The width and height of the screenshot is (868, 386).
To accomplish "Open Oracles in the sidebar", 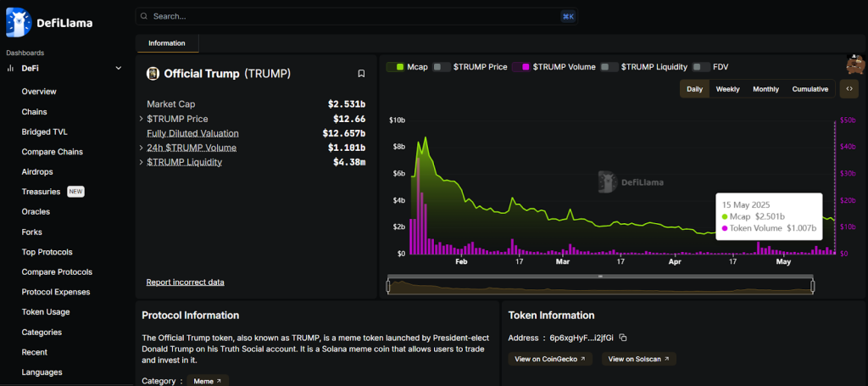I will pyautogui.click(x=36, y=211).
